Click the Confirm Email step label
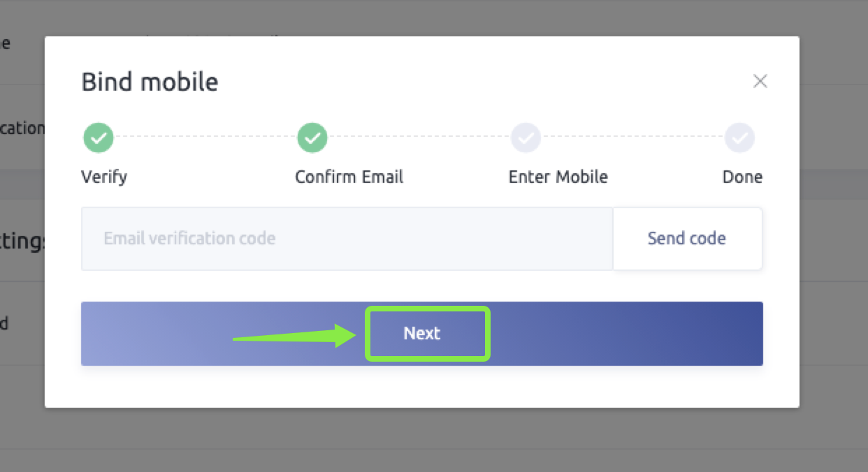Viewport: 868px width, 472px height. click(349, 177)
